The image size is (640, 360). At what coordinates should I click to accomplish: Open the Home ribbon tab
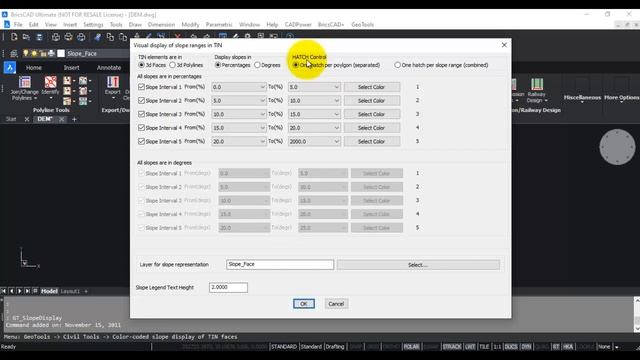34,68
